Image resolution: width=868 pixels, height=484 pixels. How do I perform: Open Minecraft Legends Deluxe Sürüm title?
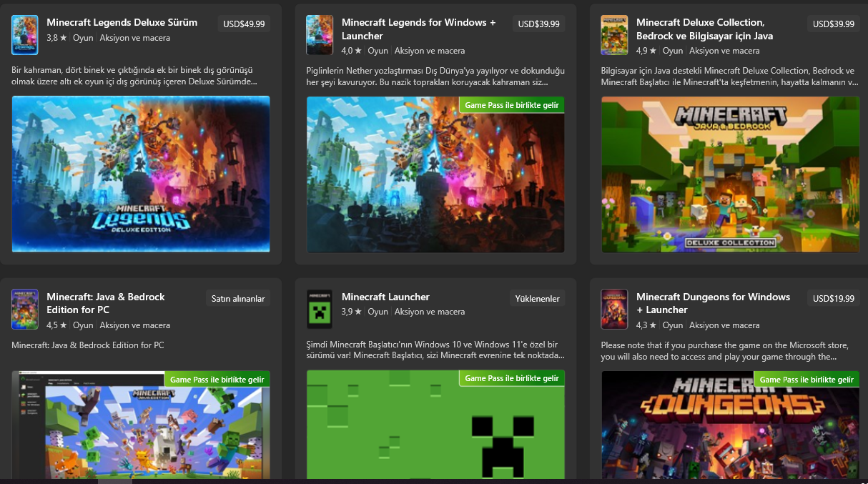122,22
